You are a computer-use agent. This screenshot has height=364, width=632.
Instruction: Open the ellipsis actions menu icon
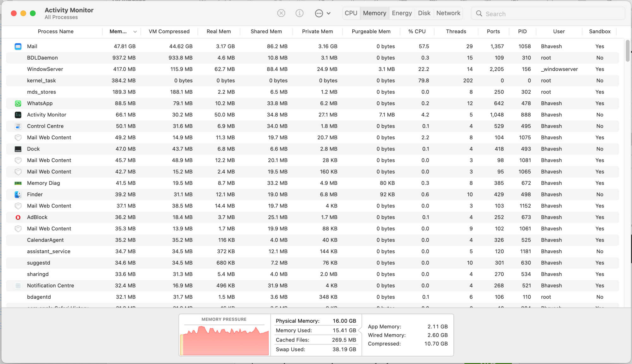click(x=319, y=13)
